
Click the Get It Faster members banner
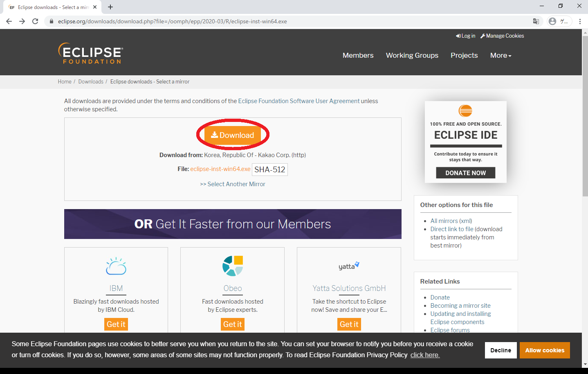(x=233, y=224)
